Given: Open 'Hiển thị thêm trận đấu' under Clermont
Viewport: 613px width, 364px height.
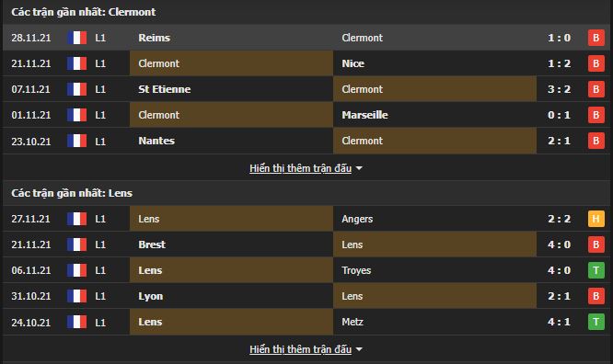Looking at the screenshot, I should pyautogui.click(x=300, y=168).
